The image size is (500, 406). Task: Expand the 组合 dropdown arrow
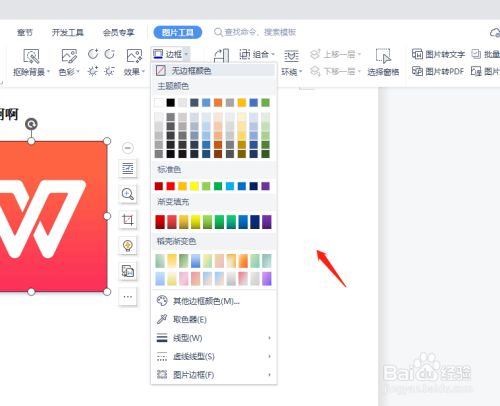click(x=273, y=54)
